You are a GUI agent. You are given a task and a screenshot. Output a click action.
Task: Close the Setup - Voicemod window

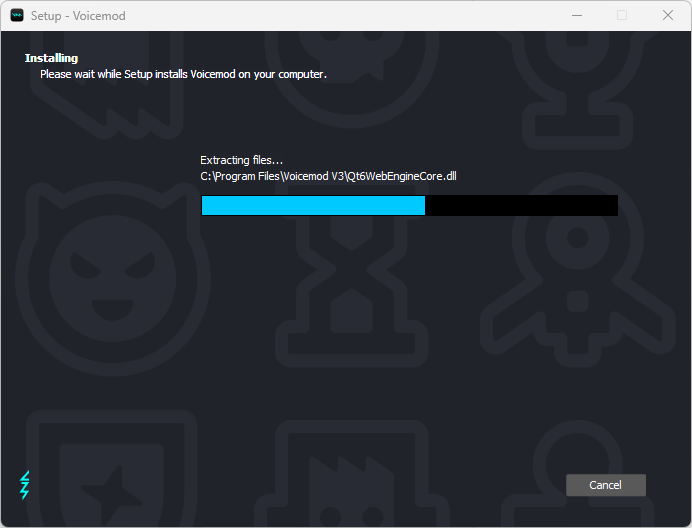[x=668, y=15]
